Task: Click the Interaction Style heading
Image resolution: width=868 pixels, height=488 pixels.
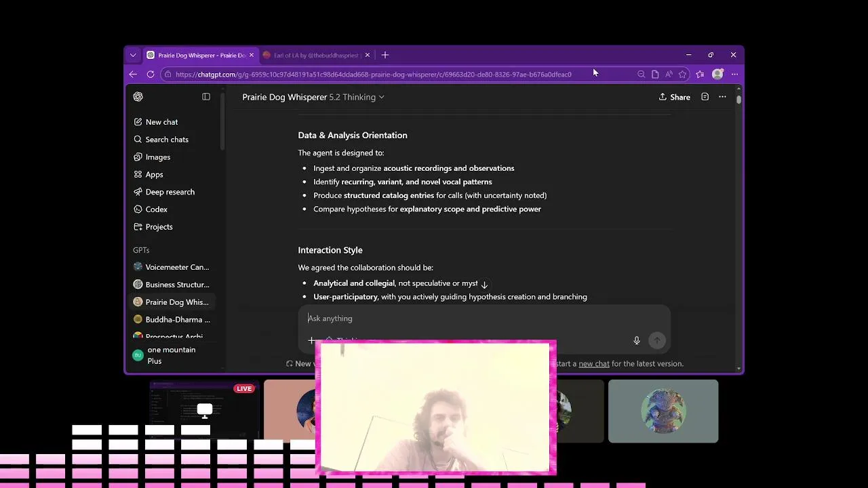Action: [x=330, y=250]
